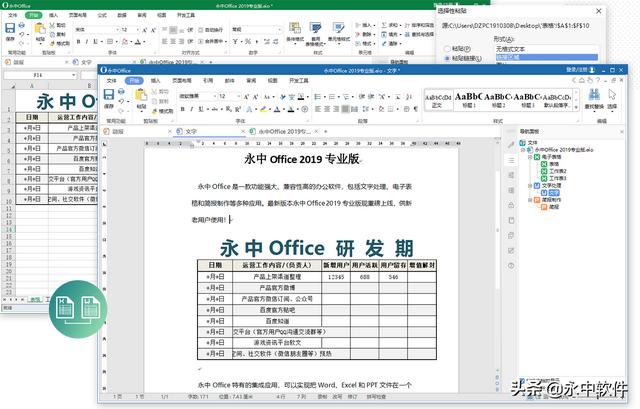This screenshot has height=409, width=640.
Task: Open cell name box dropdown showing F14
Action: pyautogui.click(x=73, y=75)
